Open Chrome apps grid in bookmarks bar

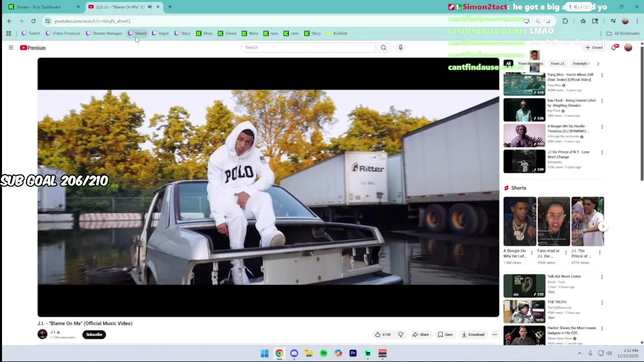point(9,33)
